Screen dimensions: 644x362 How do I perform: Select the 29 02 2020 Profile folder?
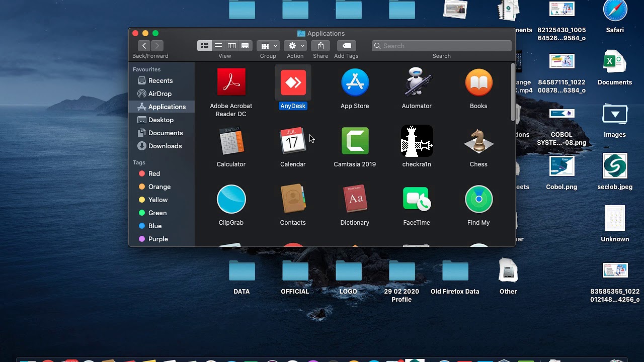[x=402, y=270]
